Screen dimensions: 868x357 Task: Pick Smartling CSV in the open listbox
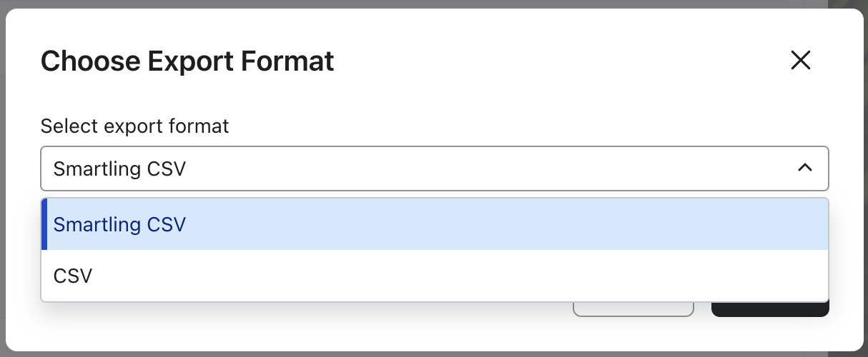(119, 224)
